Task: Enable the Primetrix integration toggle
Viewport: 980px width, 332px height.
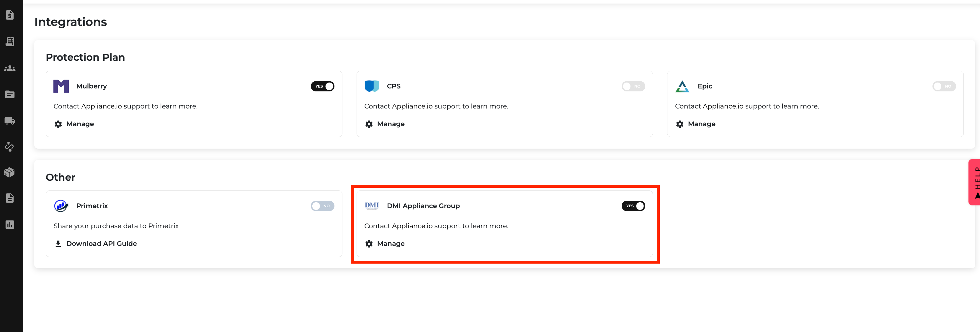Action: tap(323, 206)
